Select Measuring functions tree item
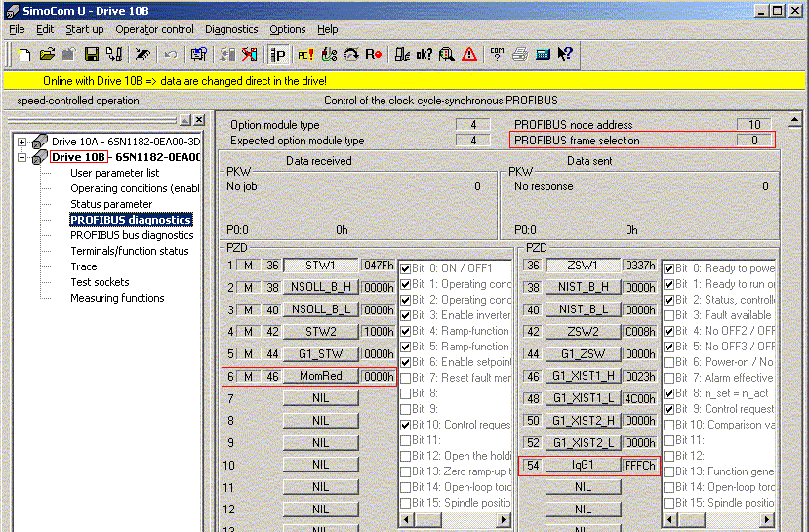 click(x=117, y=298)
